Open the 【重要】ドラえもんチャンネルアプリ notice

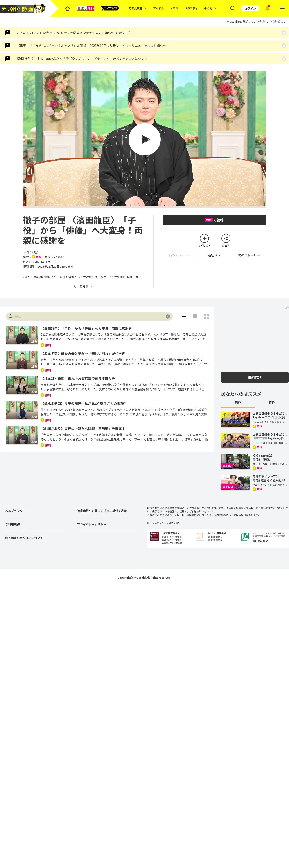(91, 46)
